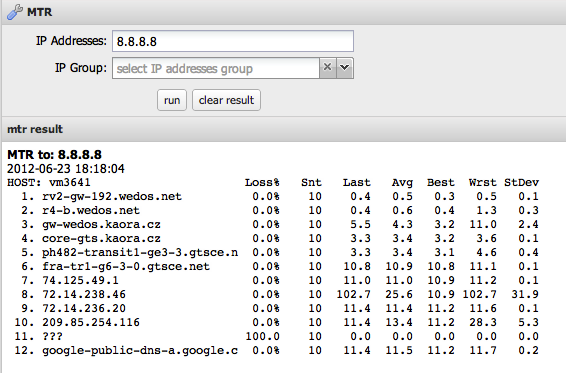Click hop rv2-gw-192.wedos.net

tap(112, 196)
